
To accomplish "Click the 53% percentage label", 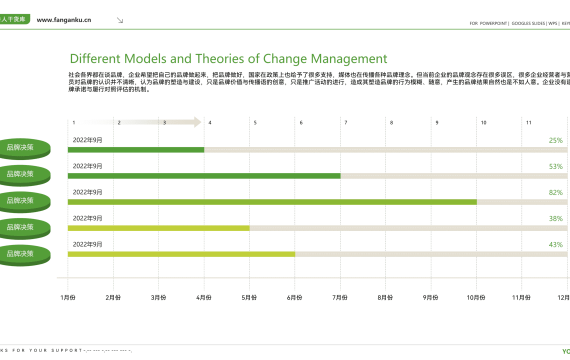I will tap(555, 167).
